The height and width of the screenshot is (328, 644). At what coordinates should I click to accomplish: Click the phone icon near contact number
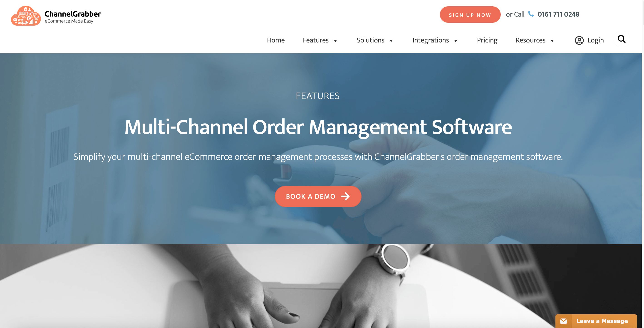coord(531,14)
